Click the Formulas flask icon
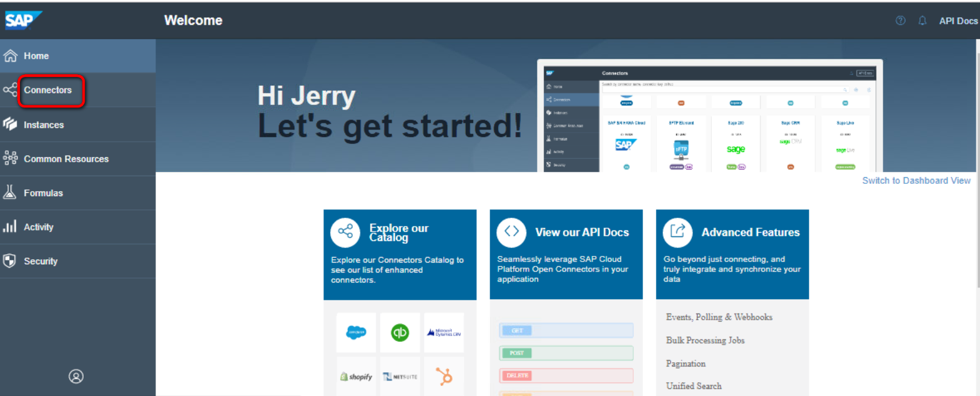 10,192
